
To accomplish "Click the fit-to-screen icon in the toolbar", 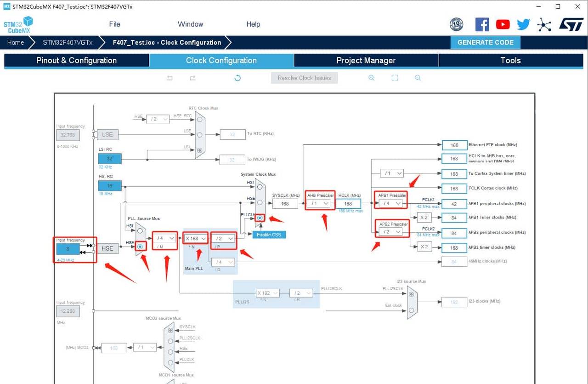I will click(x=395, y=78).
